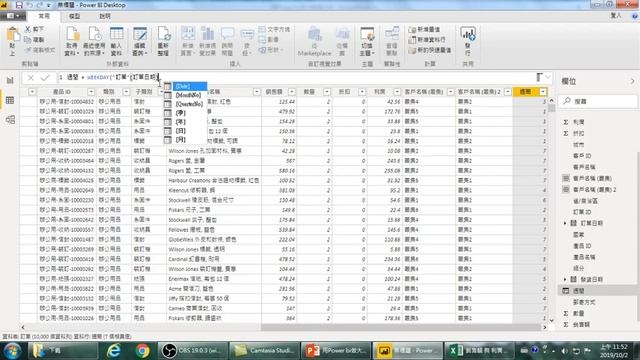The width and height of the screenshot is (640, 360).
Task: Click the Windows Start button
Action: pyautogui.click(x=12, y=351)
